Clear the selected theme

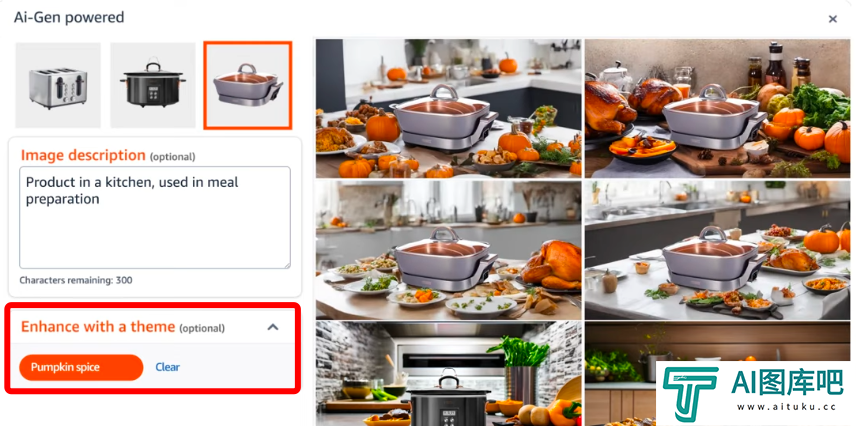[167, 367]
